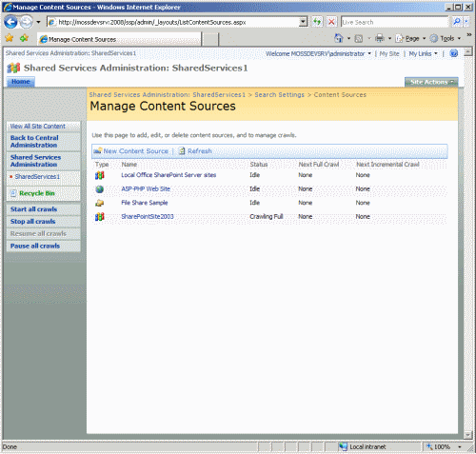Open the My Site link

tap(389, 54)
